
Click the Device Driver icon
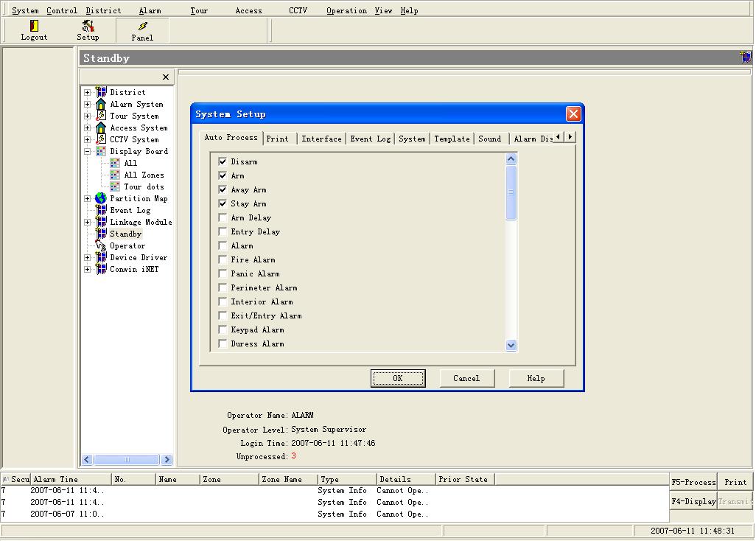point(101,257)
